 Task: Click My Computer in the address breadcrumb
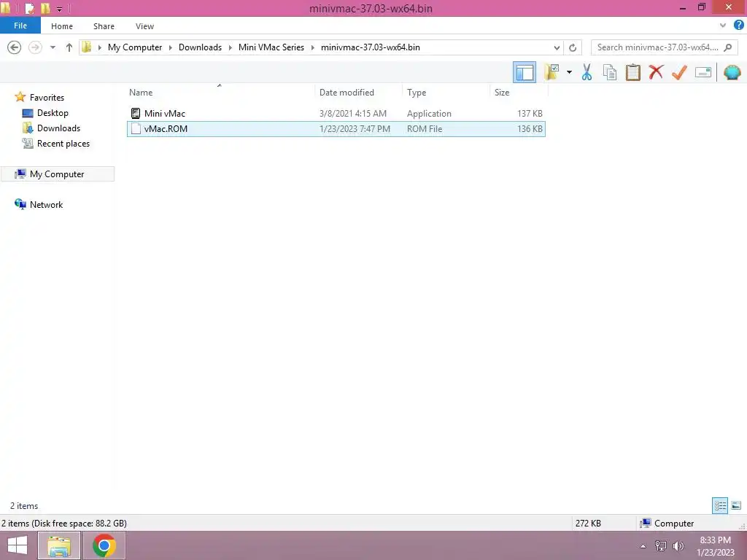pos(135,47)
